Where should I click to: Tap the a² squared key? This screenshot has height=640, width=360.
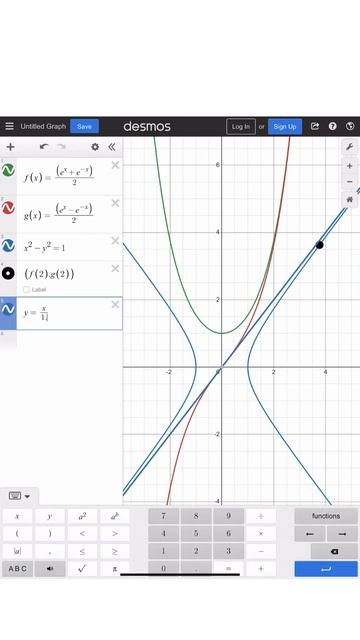click(82, 516)
